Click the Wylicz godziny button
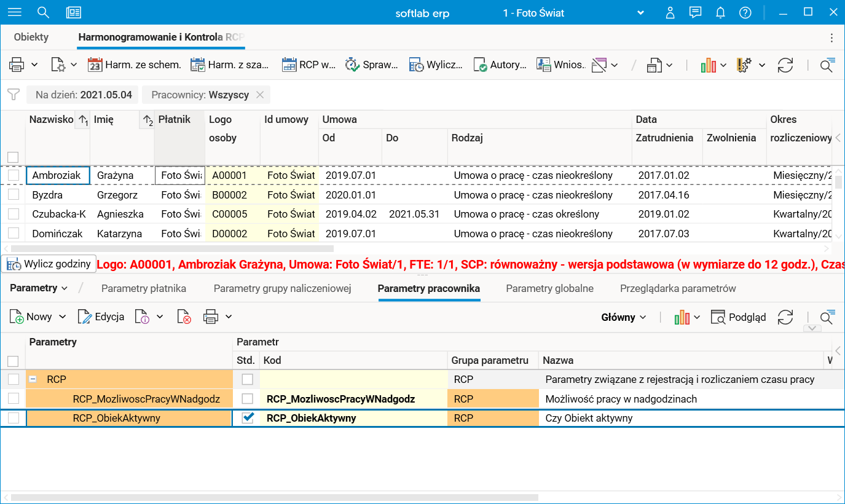This screenshot has width=845, height=504. coord(50,264)
